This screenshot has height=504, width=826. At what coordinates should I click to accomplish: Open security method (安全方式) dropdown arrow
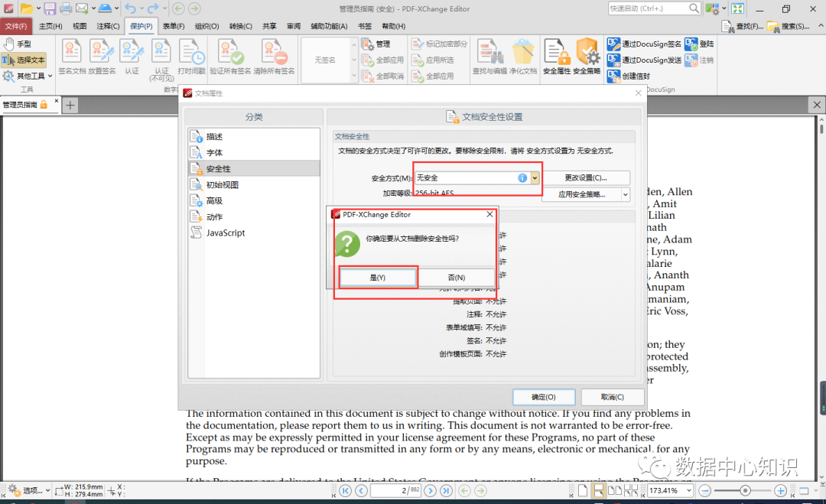(x=535, y=178)
